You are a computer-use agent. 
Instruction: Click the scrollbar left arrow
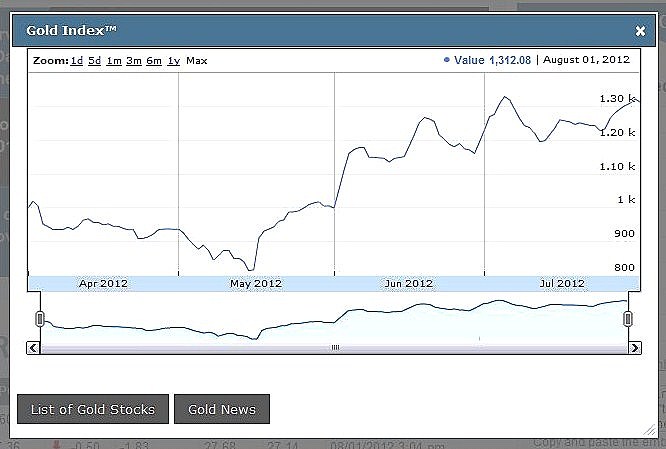coord(34,347)
